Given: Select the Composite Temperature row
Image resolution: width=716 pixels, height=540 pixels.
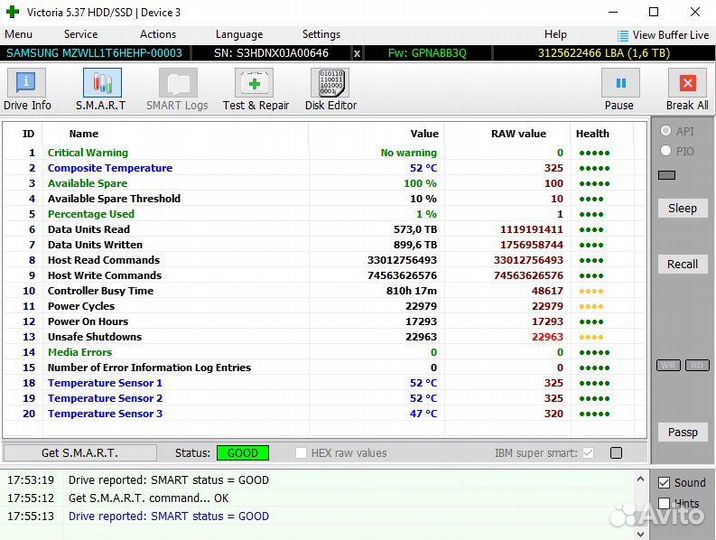Looking at the screenshot, I should 110,168.
